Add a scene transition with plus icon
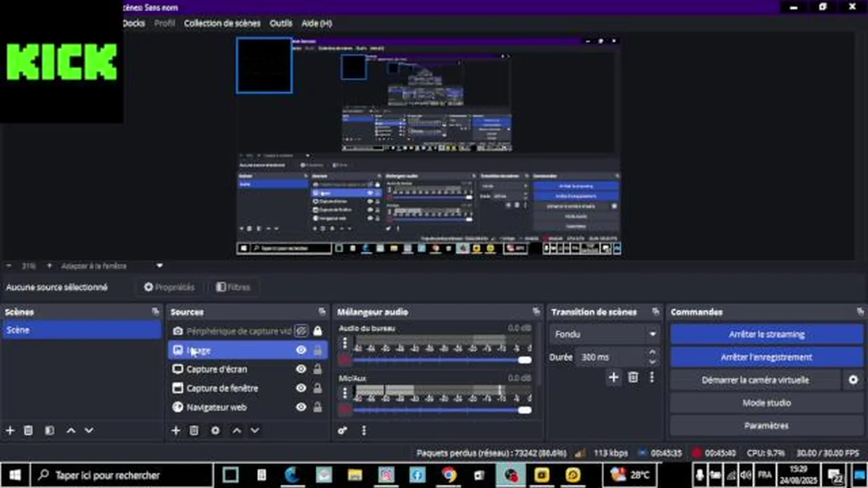Image resolution: width=868 pixels, height=488 pixels. (x=614, y=378)
